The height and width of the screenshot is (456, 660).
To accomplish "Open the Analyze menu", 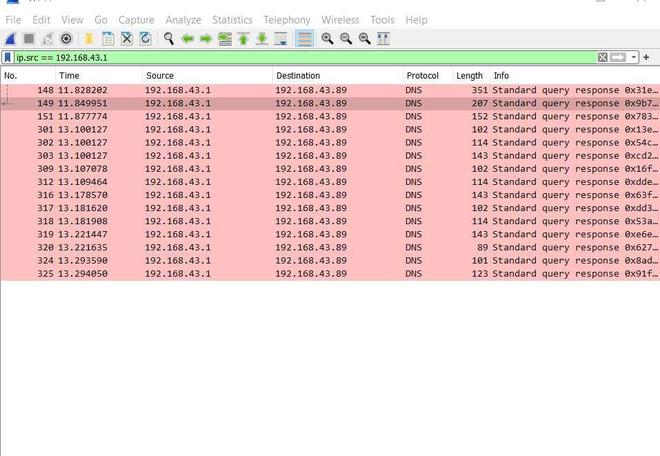I will 183,20.
